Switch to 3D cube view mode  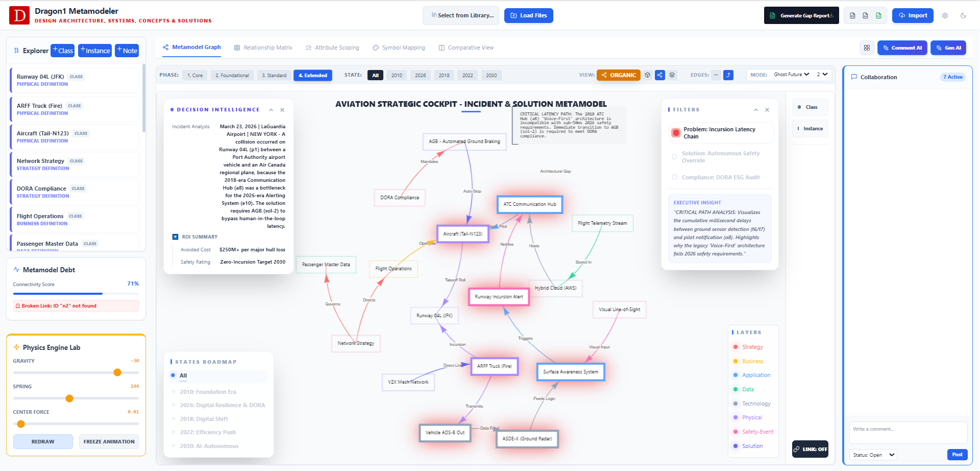tap(647, 75)
